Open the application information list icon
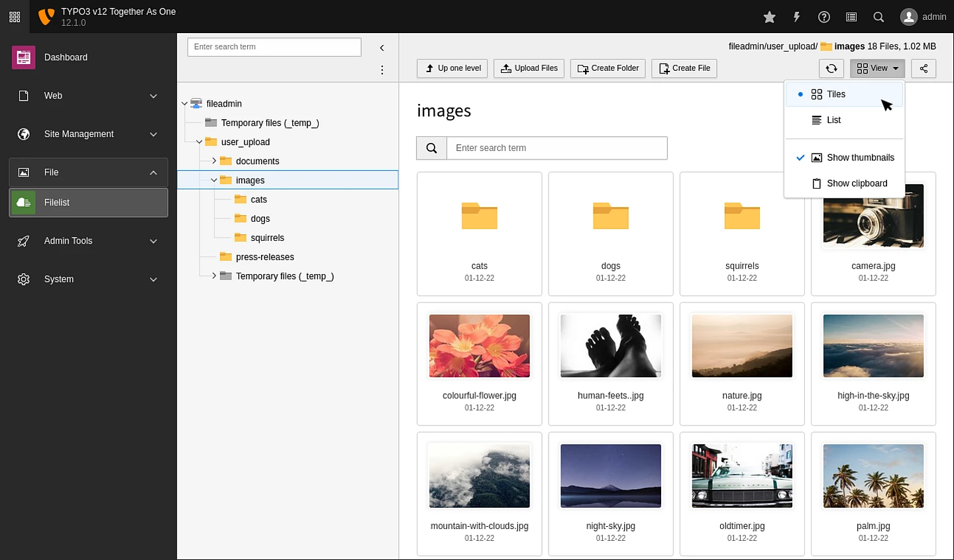Image resolution: width=954 pixels, height=560 pixels. 851,17
